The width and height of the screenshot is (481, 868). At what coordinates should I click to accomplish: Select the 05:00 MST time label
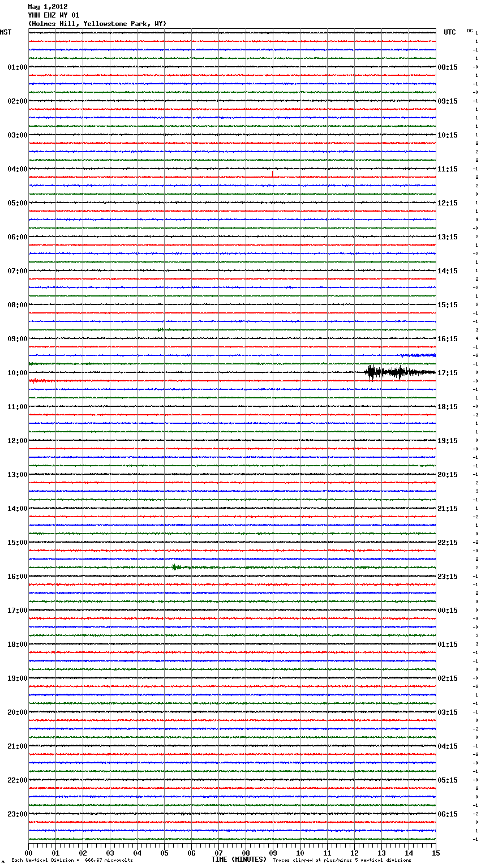18,203
